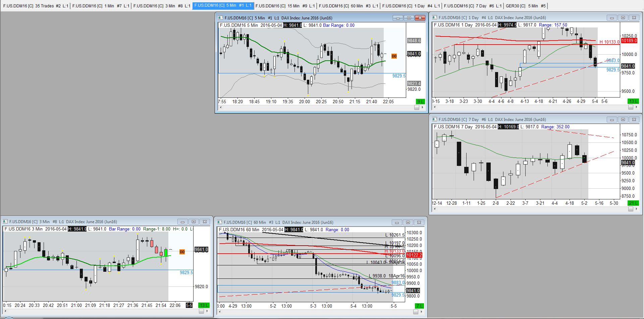This screenshot has width=644, height=319.
Task: Maximize the 7 Day chart window
Action: [x=623, y=120]
